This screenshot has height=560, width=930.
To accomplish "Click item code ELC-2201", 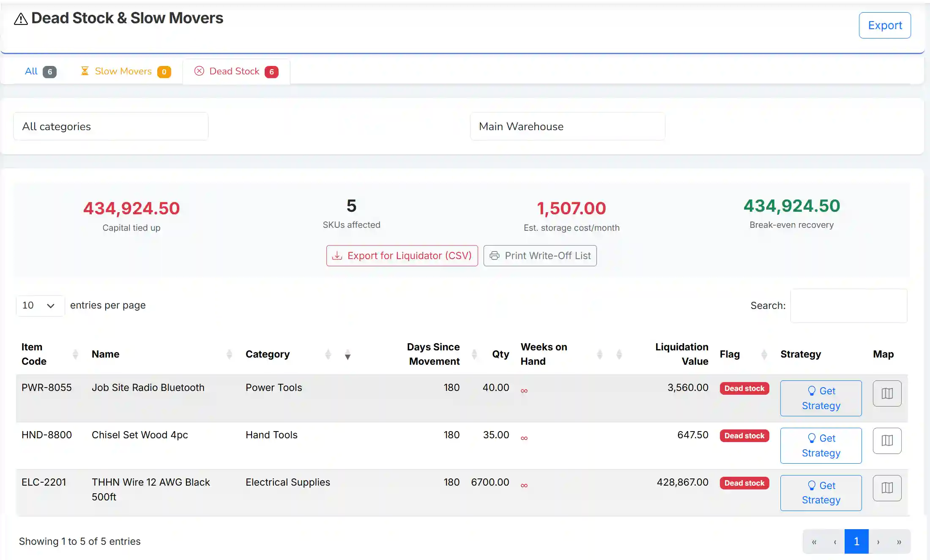I will click(x=44, y=482).
